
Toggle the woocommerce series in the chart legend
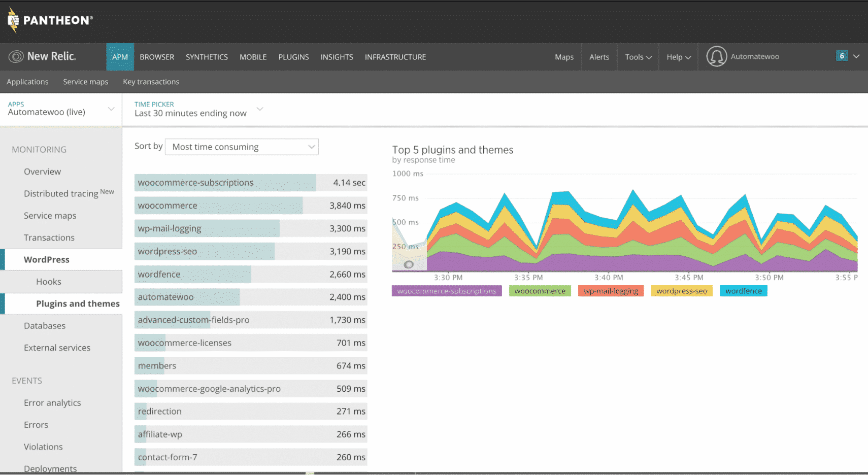click(x=540, y=291)
